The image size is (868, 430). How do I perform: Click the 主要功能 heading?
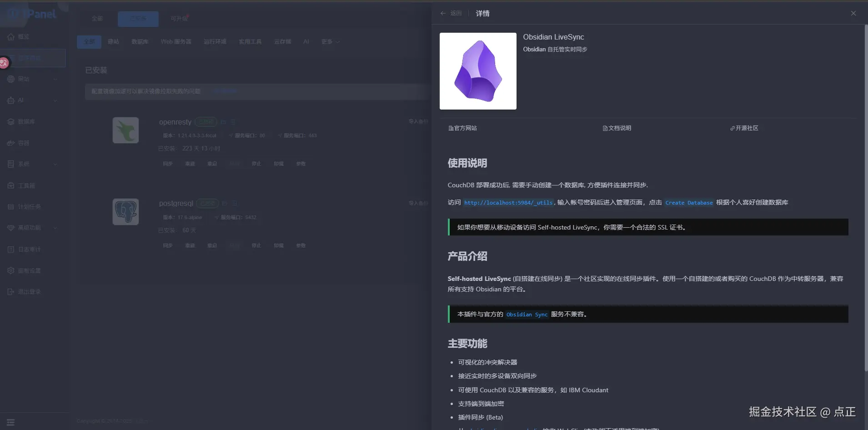[x=467, y=344]
